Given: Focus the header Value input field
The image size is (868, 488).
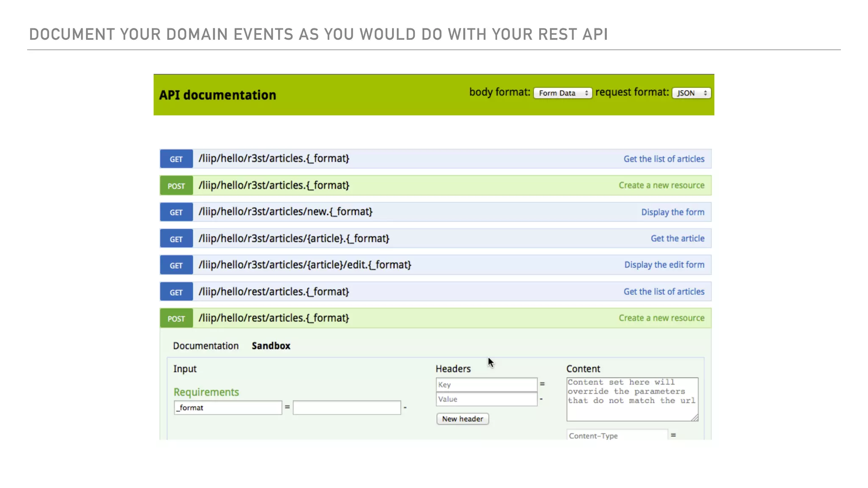Looking at the screenshot, I should pyautogui.click(x=487, y=399).
